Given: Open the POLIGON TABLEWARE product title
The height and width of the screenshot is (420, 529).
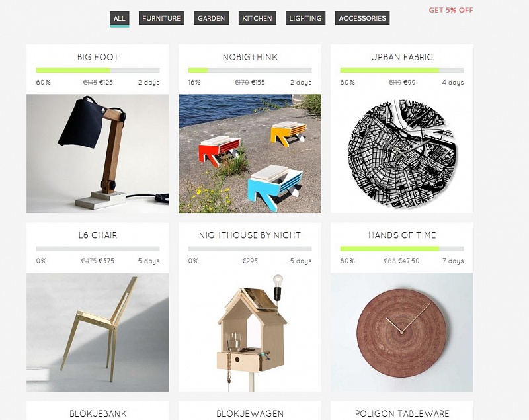Looking at the screenshot, I should click(x=402, y=413).
